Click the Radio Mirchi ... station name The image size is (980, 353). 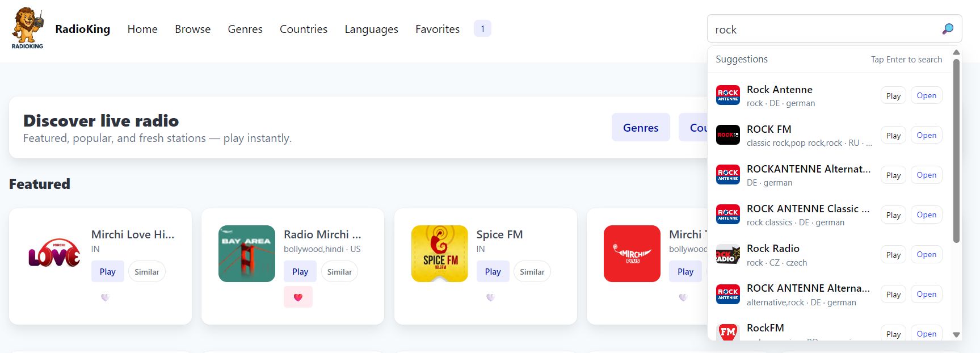[322, 234]
